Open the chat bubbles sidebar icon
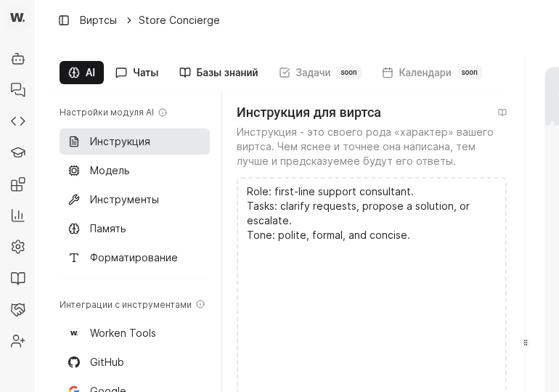This screenshot has width=559, height=392. point(18,90)
